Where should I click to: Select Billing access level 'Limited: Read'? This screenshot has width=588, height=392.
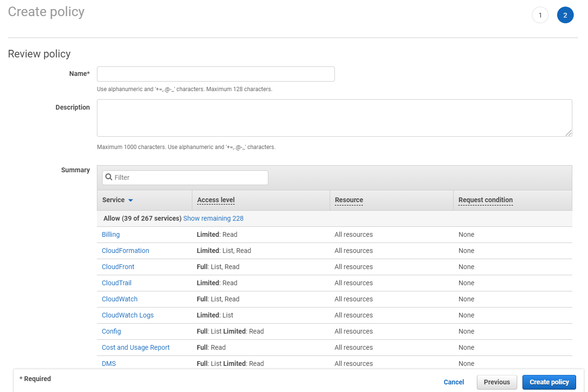tap(217, 234)
